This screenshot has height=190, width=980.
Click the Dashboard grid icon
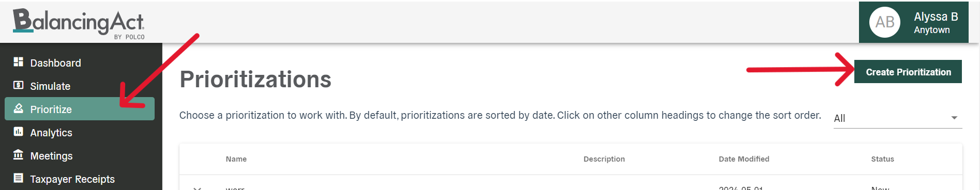click(19, 62)
